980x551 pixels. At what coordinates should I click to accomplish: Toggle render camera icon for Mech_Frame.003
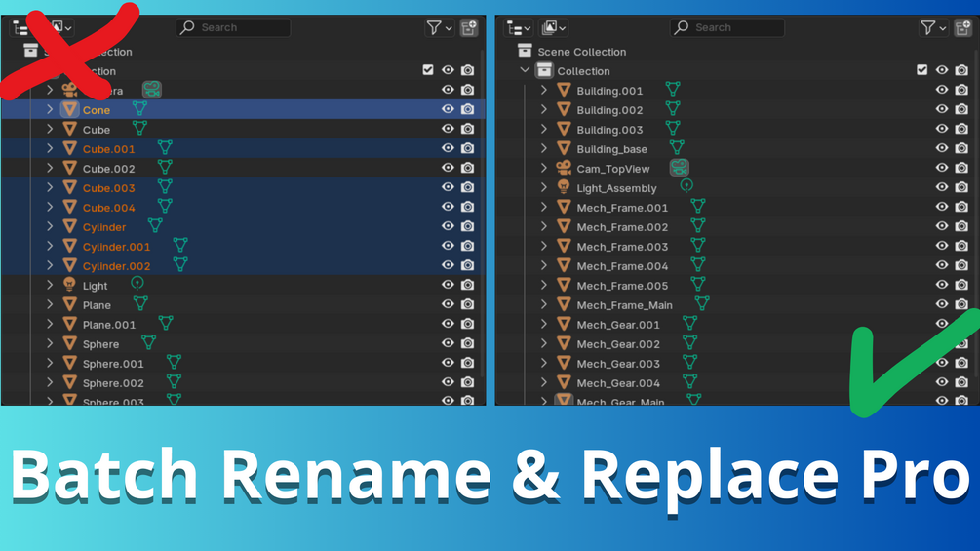click(961, 246)
